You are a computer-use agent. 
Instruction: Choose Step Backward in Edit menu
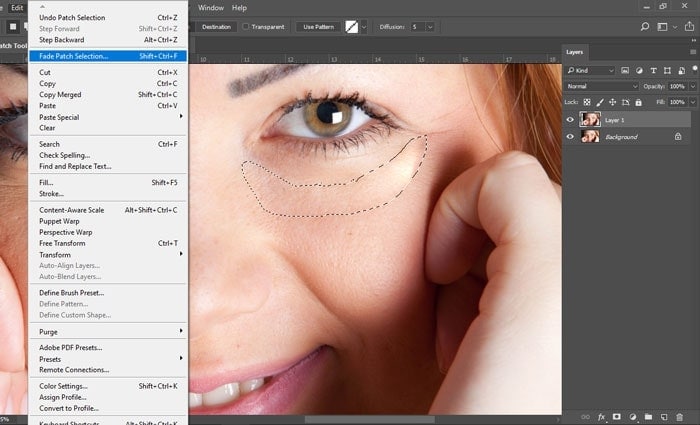[x=107, y=40]
